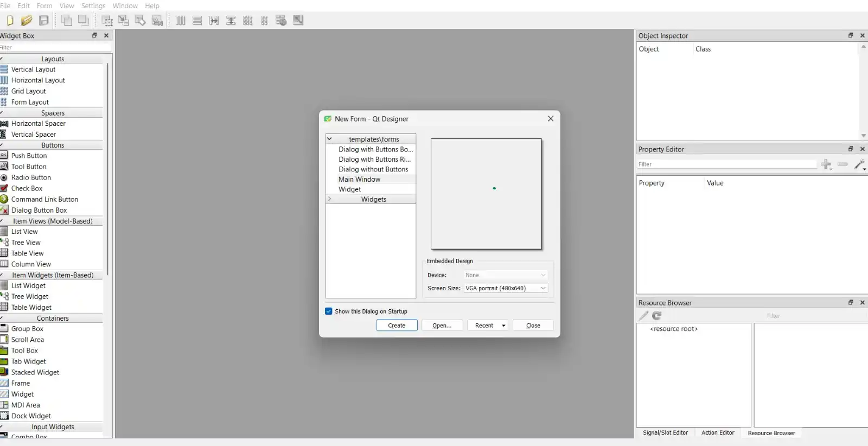Float the Property Editor panel

click(x=851, y=149)
